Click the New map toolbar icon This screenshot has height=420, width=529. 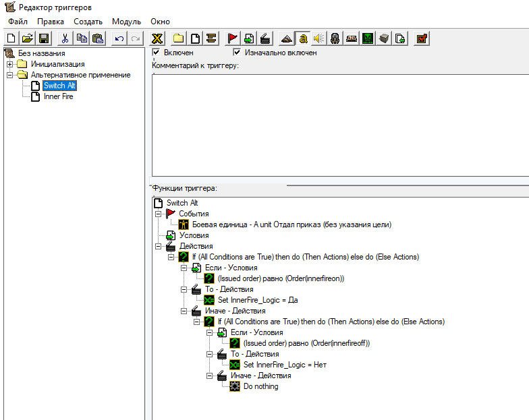tap(11, 38)
